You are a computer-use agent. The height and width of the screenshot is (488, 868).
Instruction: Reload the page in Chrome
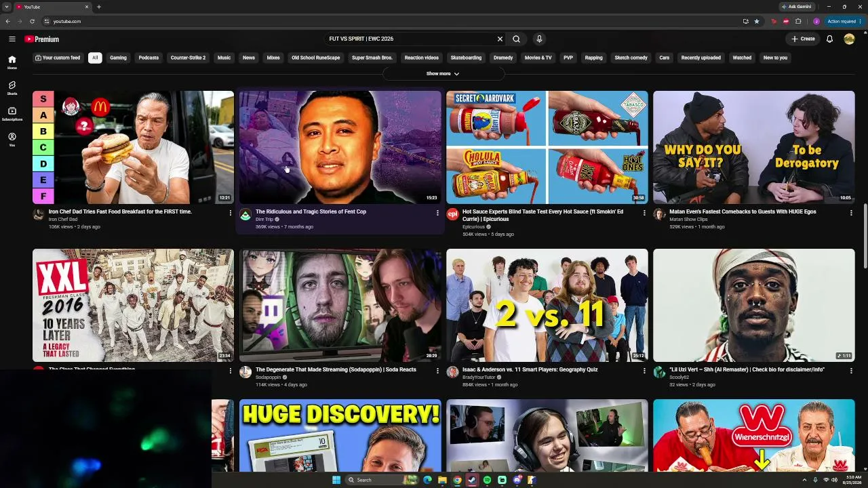coord(32,21)
